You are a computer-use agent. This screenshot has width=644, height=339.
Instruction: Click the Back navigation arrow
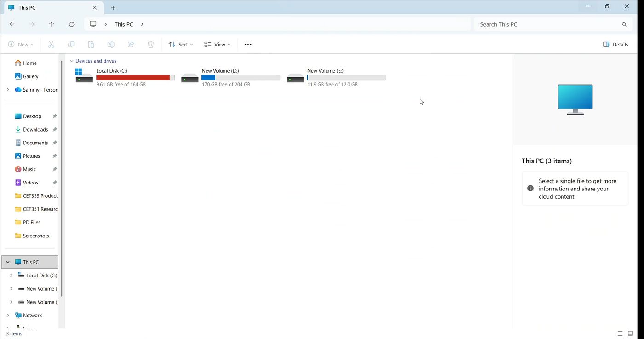point(12,24)
